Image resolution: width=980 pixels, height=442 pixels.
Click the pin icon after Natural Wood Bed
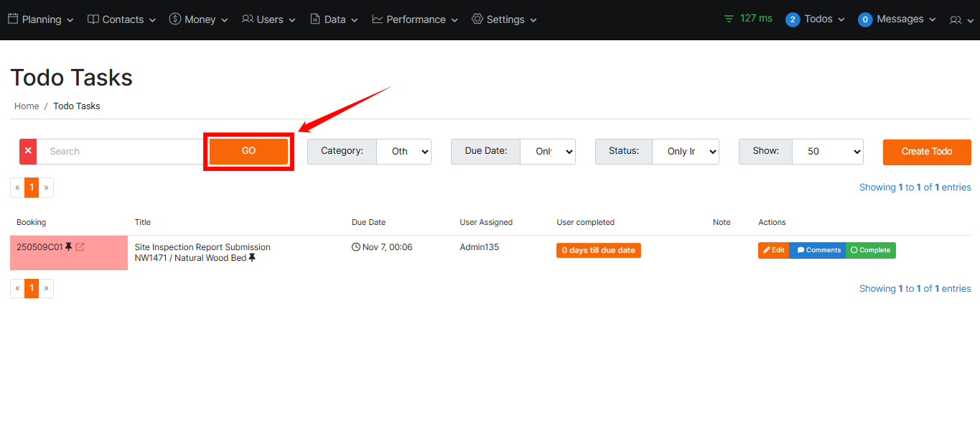tap(252, 258)
